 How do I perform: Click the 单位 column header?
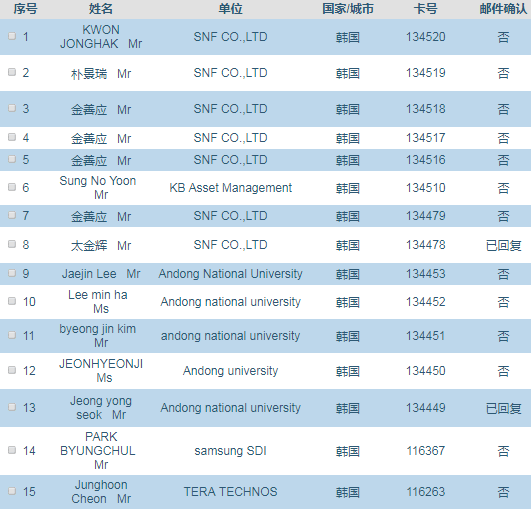230,9
